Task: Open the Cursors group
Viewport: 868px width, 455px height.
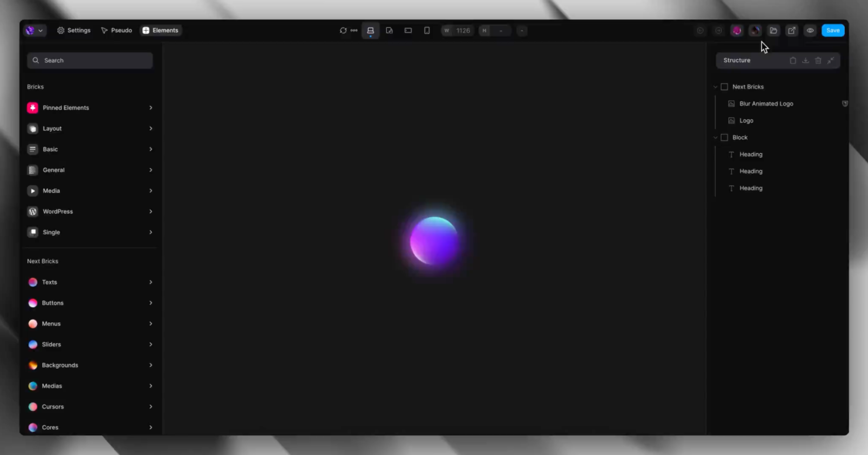Action: [x=90, y=407]
